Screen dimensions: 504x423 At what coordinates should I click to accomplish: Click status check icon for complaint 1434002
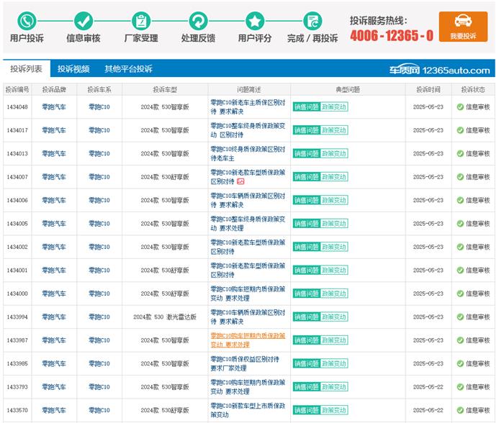[460, 247]
